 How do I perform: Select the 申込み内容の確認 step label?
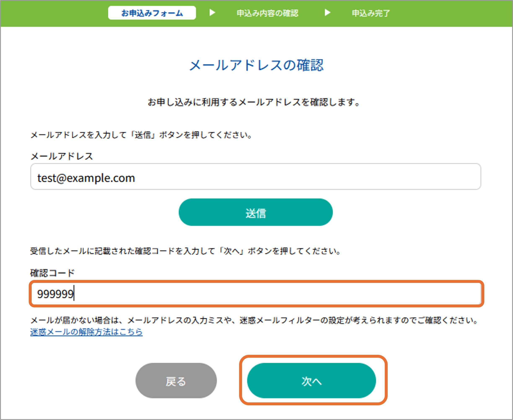point(267,13)
